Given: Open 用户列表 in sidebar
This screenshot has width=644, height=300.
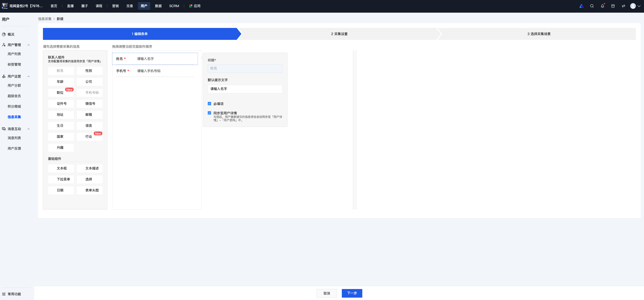Looking at the screenshot, I should click(x=14, y=54).
